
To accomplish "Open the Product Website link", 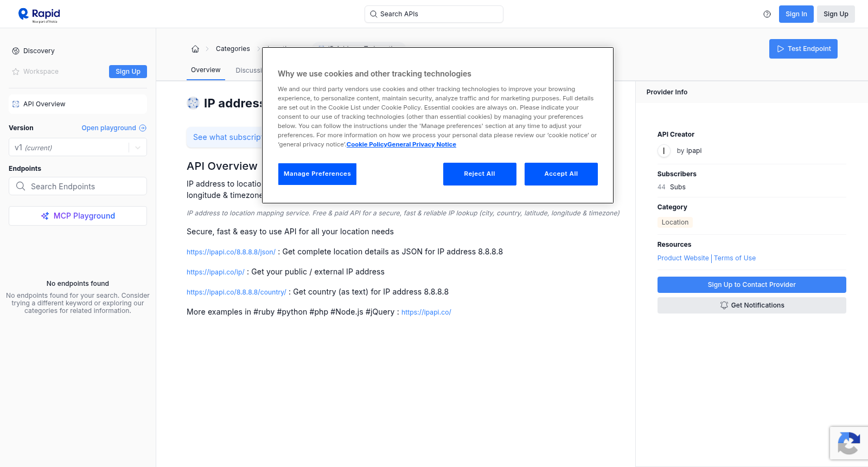I will point(683,258).
